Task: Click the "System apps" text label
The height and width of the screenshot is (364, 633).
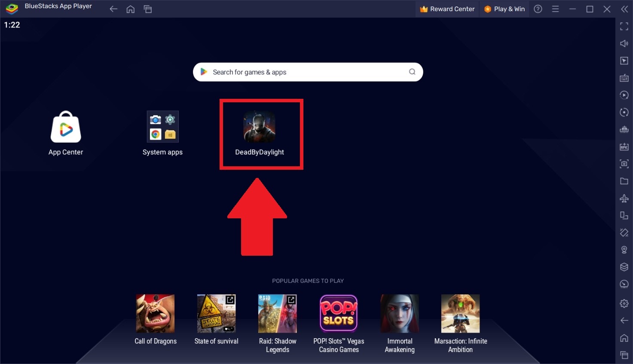Action: coord(162,152)
